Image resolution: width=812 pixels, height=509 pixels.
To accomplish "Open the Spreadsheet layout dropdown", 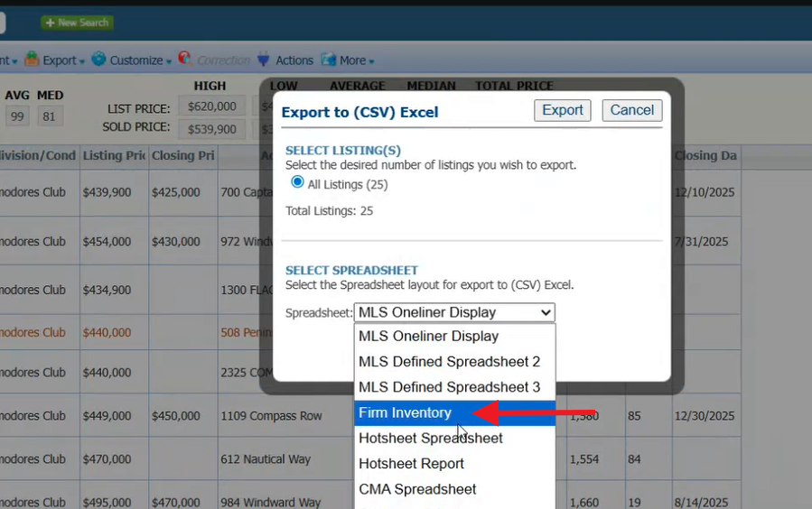I will [454, 312].
